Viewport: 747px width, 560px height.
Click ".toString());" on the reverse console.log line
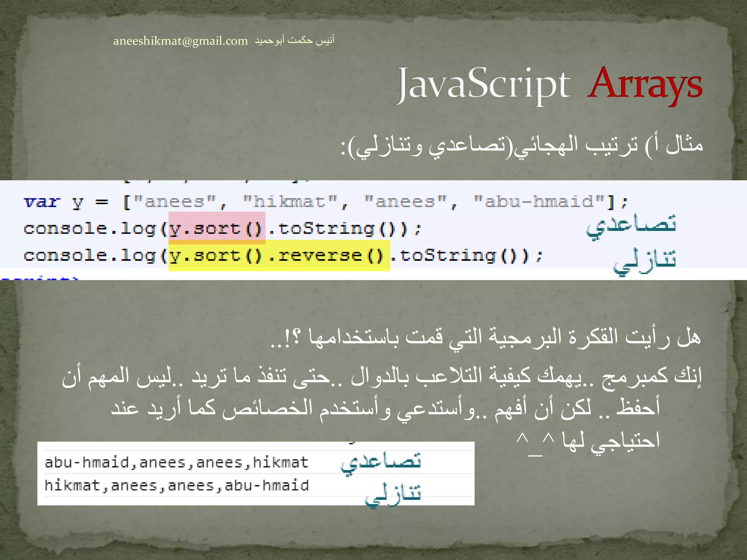467,256
